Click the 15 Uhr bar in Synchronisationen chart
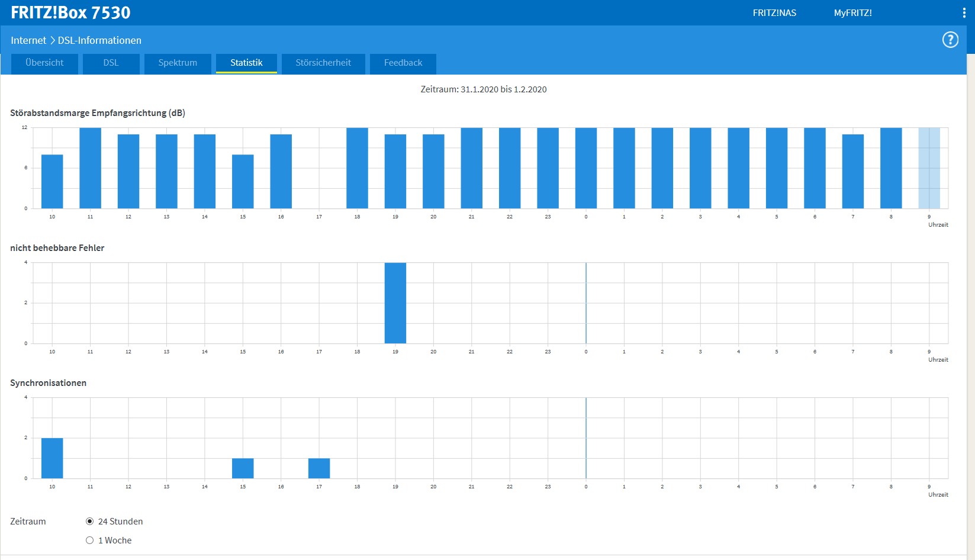This screenshot has width=975, height=560. 243,468
